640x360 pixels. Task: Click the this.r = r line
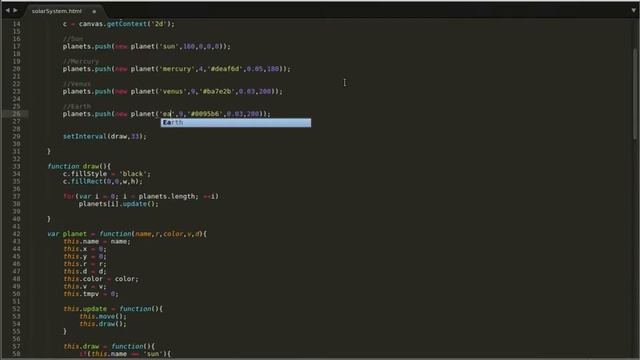(84, 264)
